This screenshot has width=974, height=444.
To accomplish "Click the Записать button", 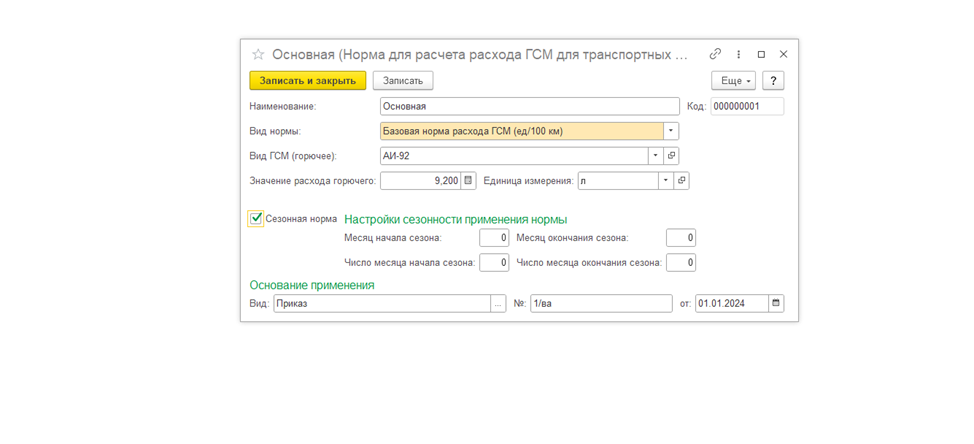I will click(403, 81).
